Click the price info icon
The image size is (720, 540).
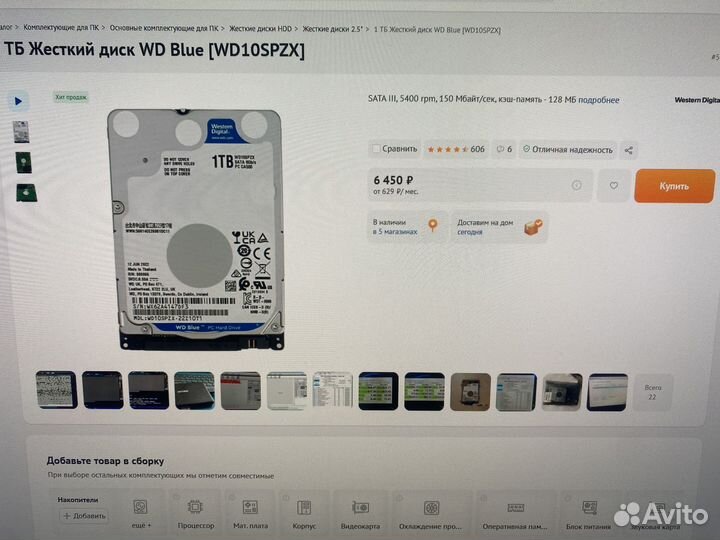(577, 185)
